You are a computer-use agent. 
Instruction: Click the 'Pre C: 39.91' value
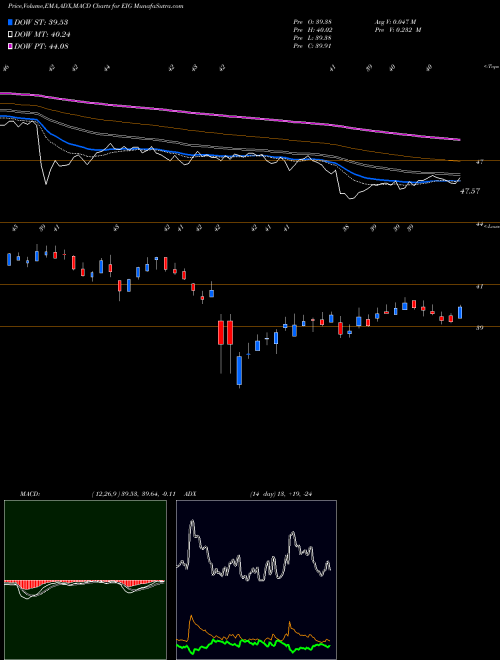tap(314, 46)
